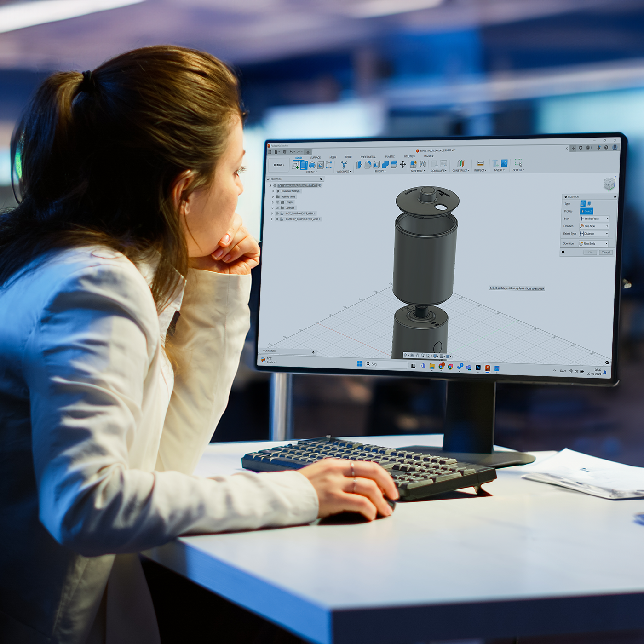Click the Create Sketch tool icon
Screen dimensions: 644x644
295,165
